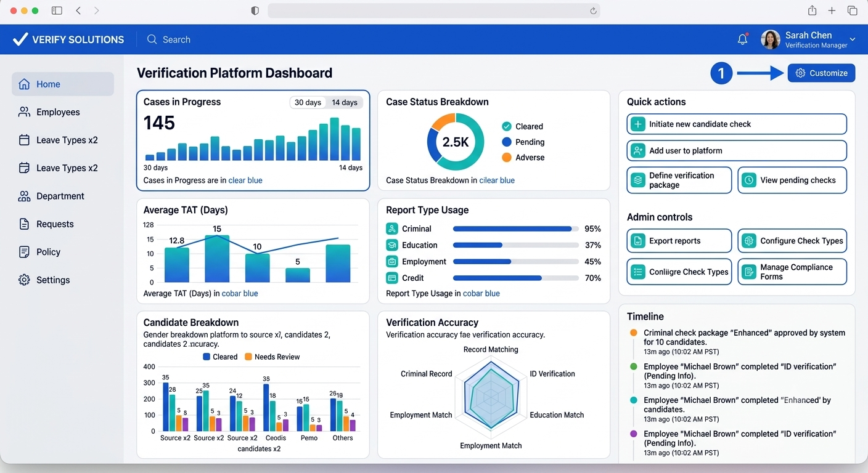The image size is (868, 473).
Task: Go forward using the browser forward arrow
Action: click(x=97, y=10)
